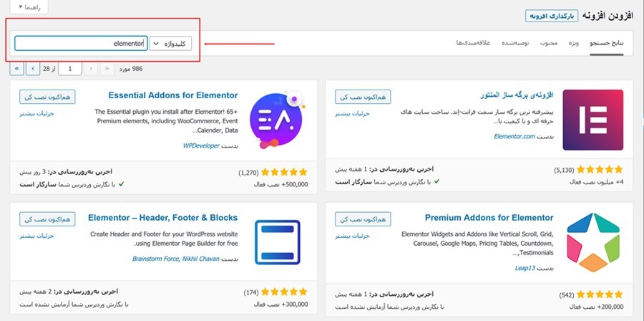
Task: Go to the next results page
Action: 33,69
